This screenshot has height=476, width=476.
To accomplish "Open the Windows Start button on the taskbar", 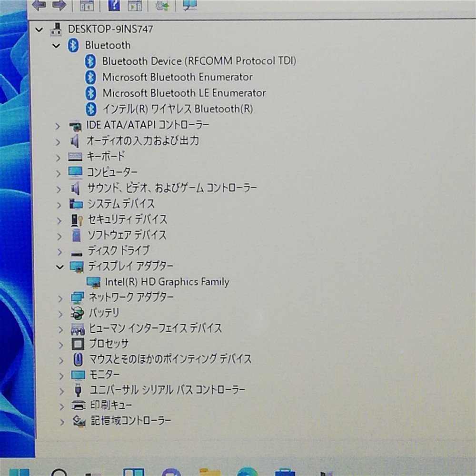I will coord(19,472).
